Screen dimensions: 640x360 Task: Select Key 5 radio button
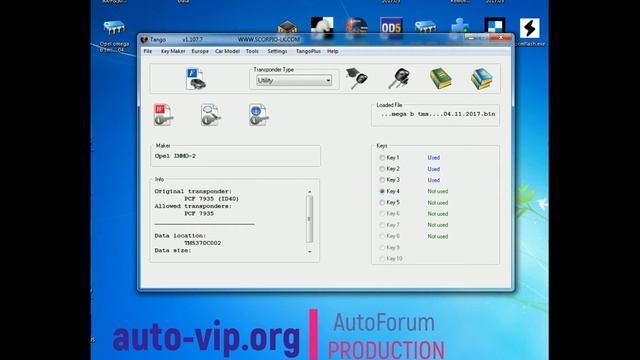click(382, 202)
